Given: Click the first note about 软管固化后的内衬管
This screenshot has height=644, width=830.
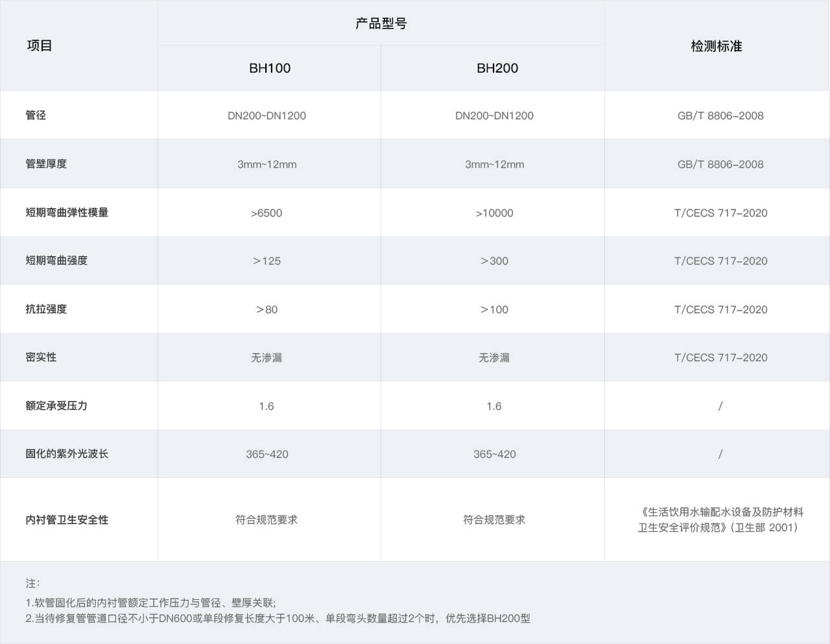Looking at the screenshot, I should pyautogui.click(x=150, y=602).
